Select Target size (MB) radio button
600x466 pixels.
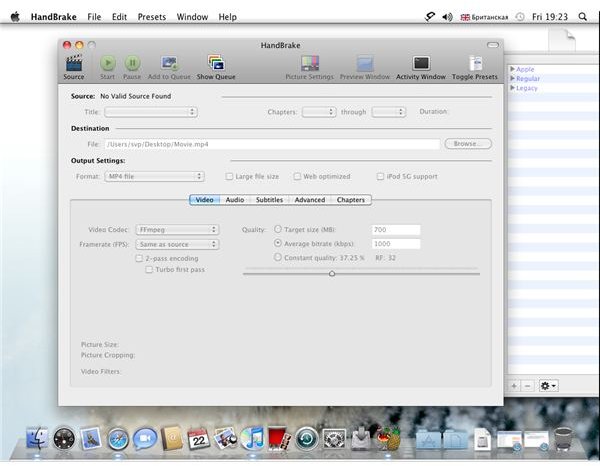(278, 229)
